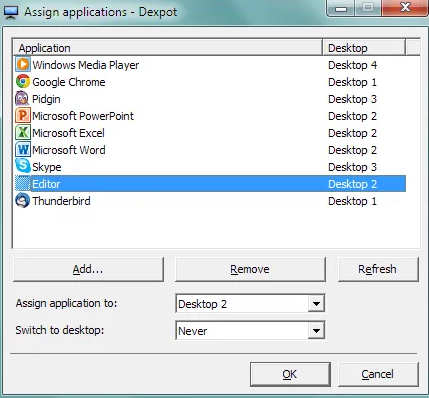Open the Assign application to dropdown
429x398 pixels.
click(316, 303)
